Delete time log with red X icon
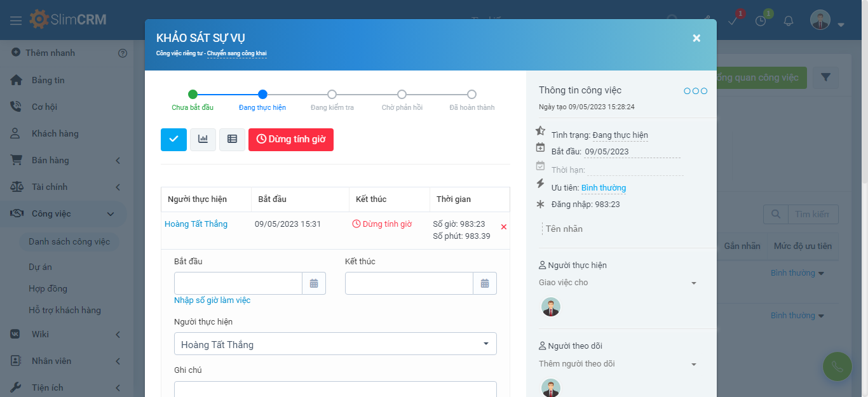 (x=504, y=227)
